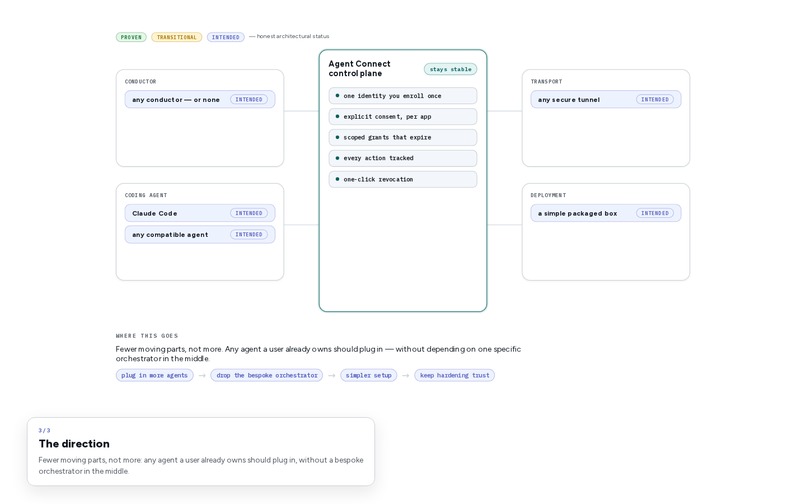Click the INTENDED badge in the legend

click(x=226, y=37)
